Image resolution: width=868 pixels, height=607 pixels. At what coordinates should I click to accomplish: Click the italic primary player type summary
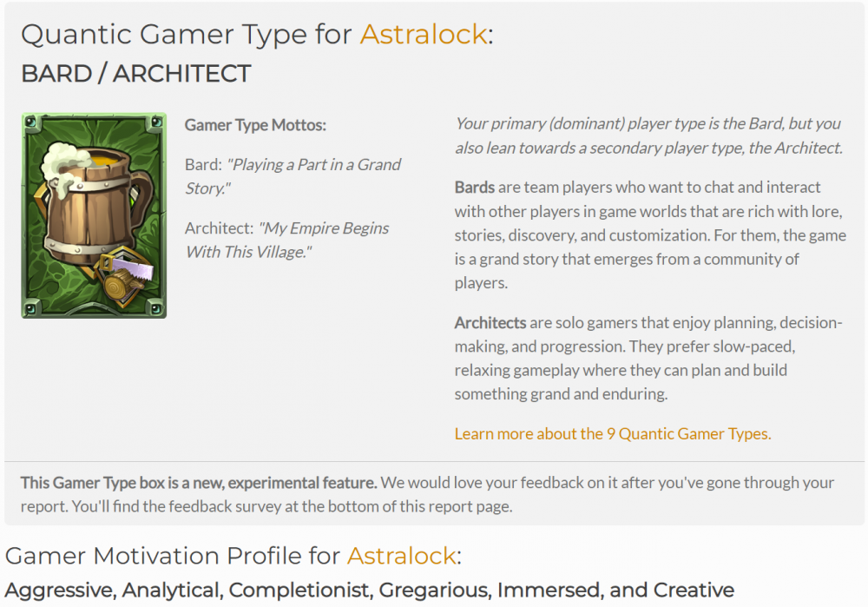click(x=648, y=135)
